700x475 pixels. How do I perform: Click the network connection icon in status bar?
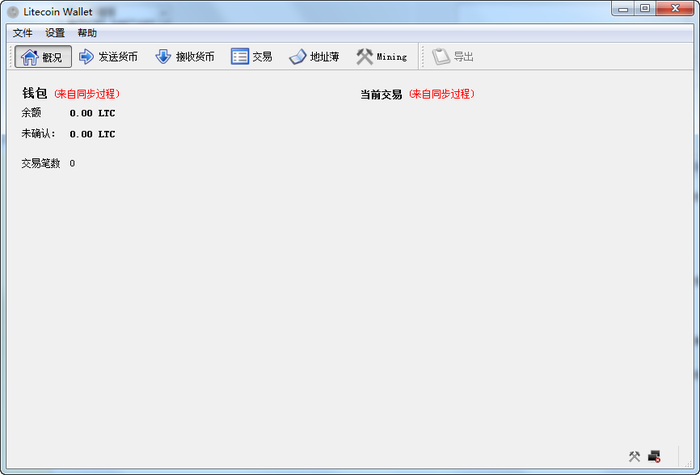coord(654,456)
